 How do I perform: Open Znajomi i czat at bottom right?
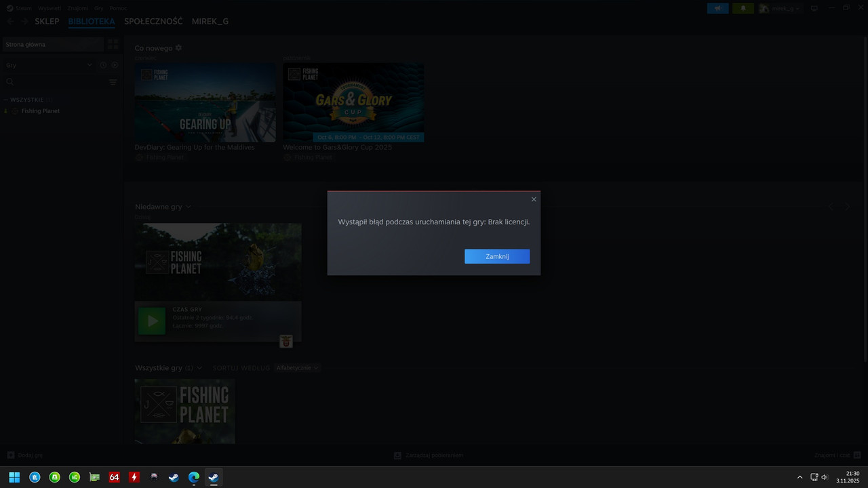pos(837,455)
